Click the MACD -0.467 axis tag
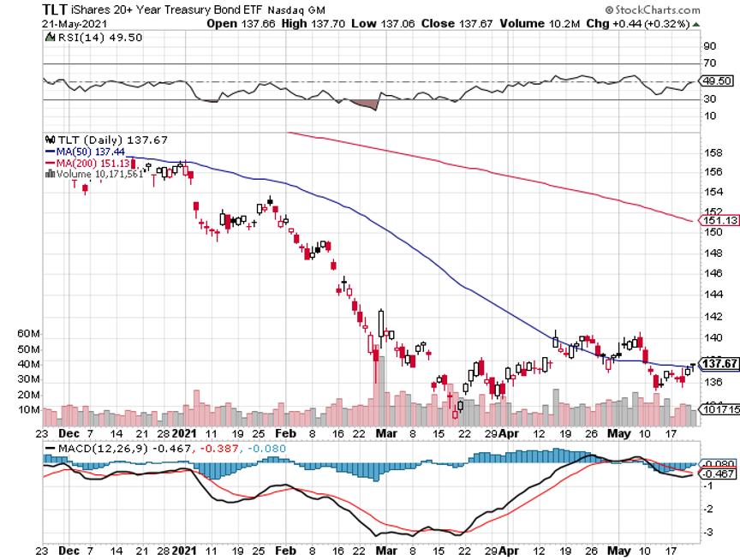Image resolution: width=740 pixels, height=560 pixels. point(718,474)
